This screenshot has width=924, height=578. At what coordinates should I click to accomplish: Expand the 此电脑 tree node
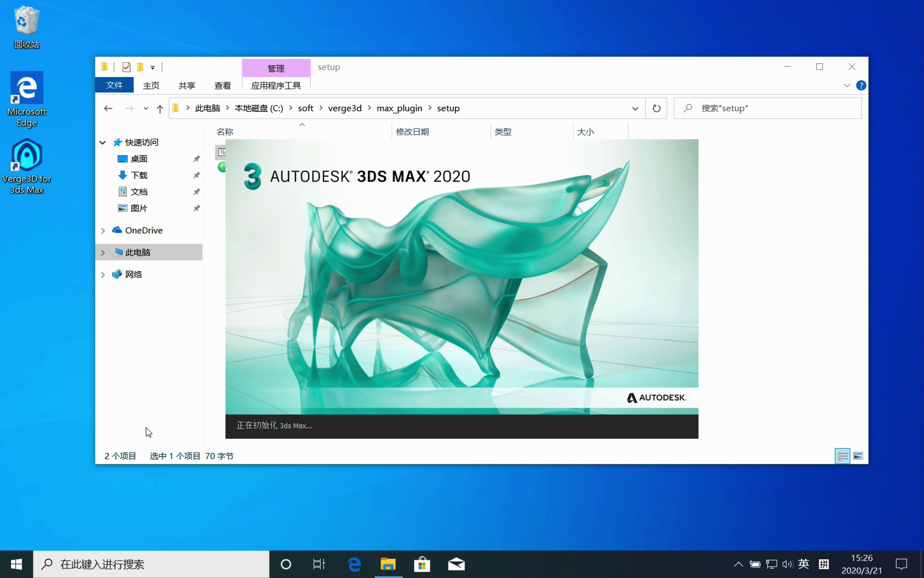103,253
